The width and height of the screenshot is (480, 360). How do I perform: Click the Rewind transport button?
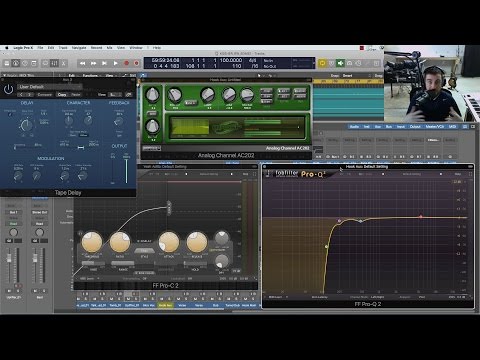(x=82, y=63)
